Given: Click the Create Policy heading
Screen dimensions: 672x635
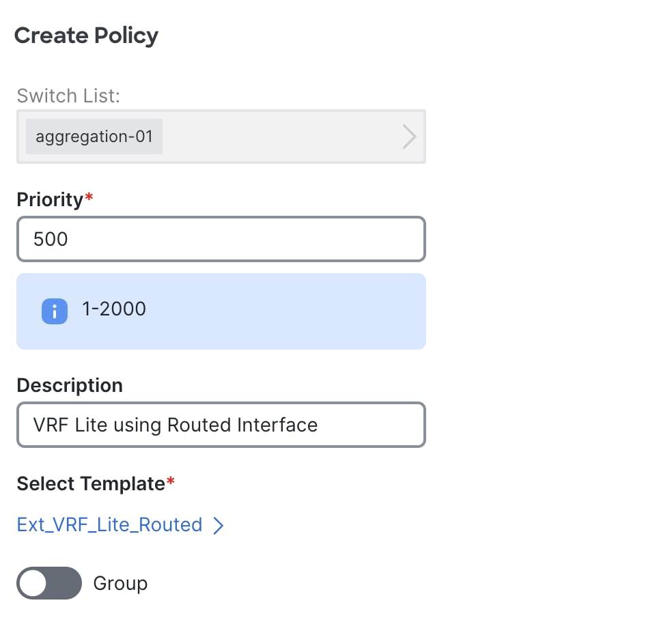Looking at the screenshot, I should (x=86, y=35).
